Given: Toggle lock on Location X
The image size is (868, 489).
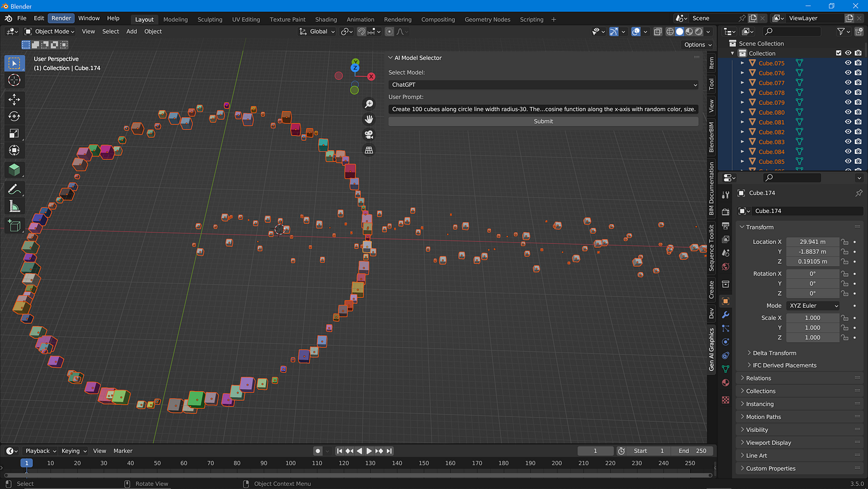Looking at the screenshot, I should (844, 241).
